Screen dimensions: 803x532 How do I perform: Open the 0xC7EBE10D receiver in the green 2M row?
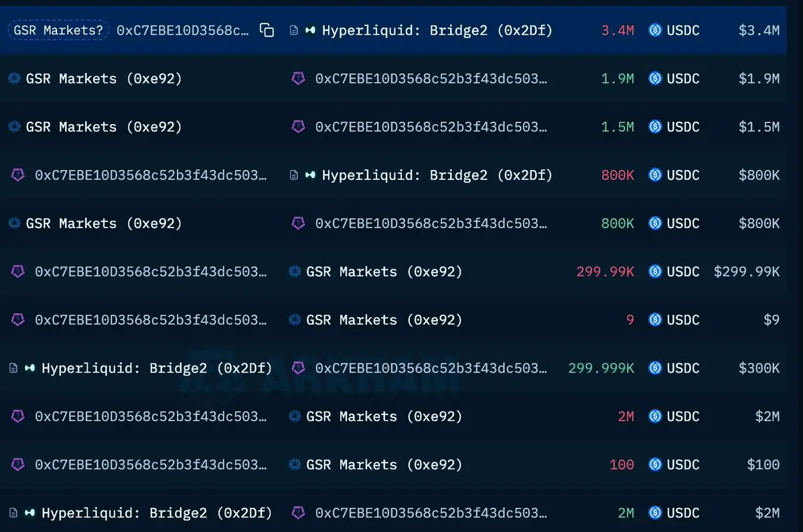(x=431, y=513)
